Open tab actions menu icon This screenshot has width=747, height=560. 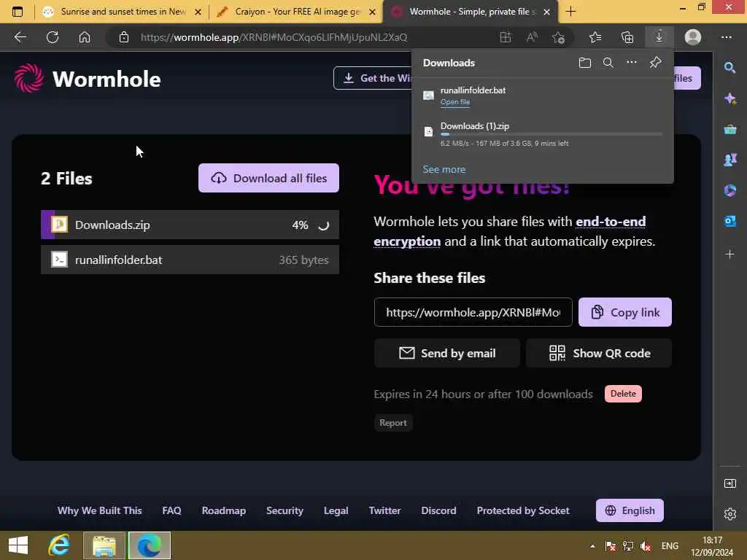18,12
